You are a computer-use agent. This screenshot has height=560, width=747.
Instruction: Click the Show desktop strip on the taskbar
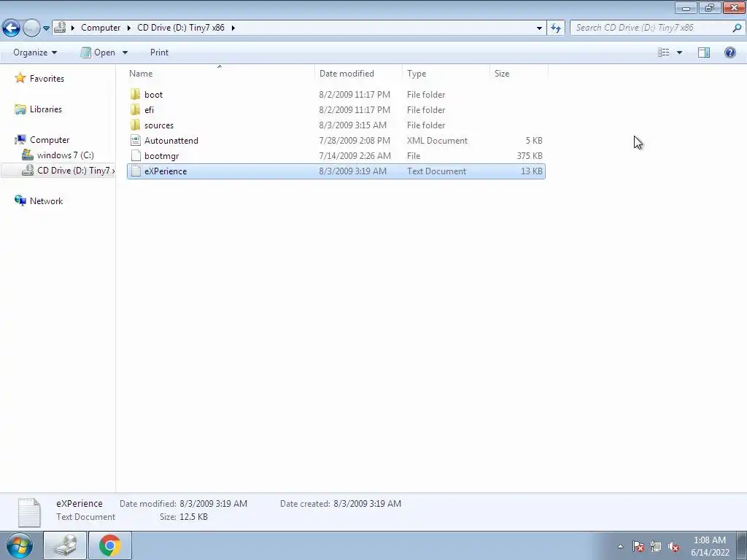tap(742, 545)
